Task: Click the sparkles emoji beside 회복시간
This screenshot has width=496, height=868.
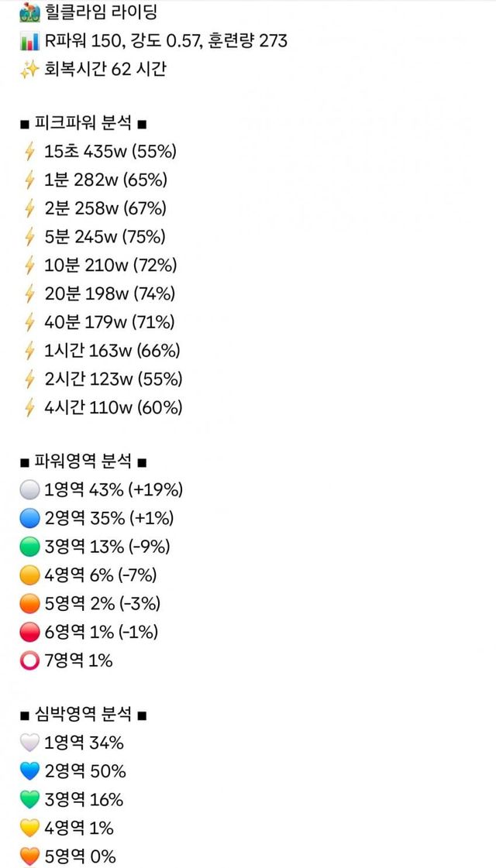Action: 29,69
